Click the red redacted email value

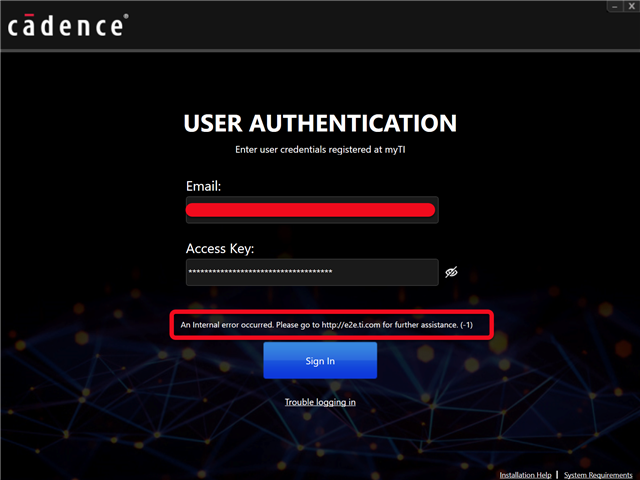pos(311,210)
